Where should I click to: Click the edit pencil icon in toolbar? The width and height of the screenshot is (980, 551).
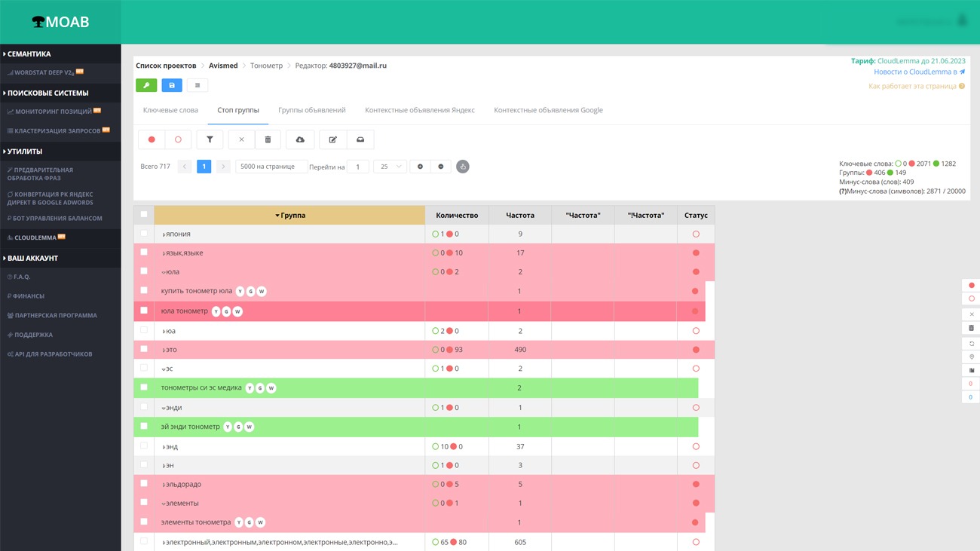pyautogui.click(x=332, y=139)
